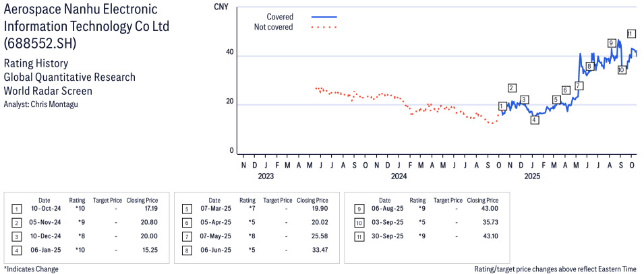Select chart marker 11 at the chart's top right

pyautogui.click(x=630, y=34)
